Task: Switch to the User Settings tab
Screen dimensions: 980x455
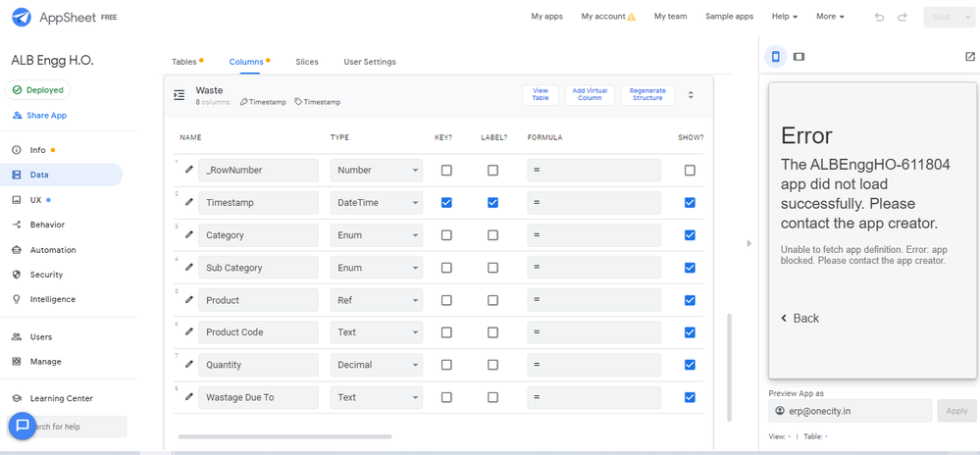Action: 370,62
